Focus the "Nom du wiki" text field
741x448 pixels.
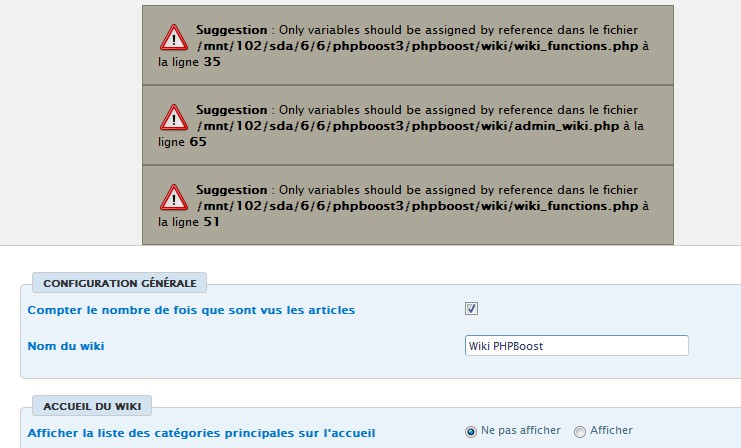coord(577,345)
